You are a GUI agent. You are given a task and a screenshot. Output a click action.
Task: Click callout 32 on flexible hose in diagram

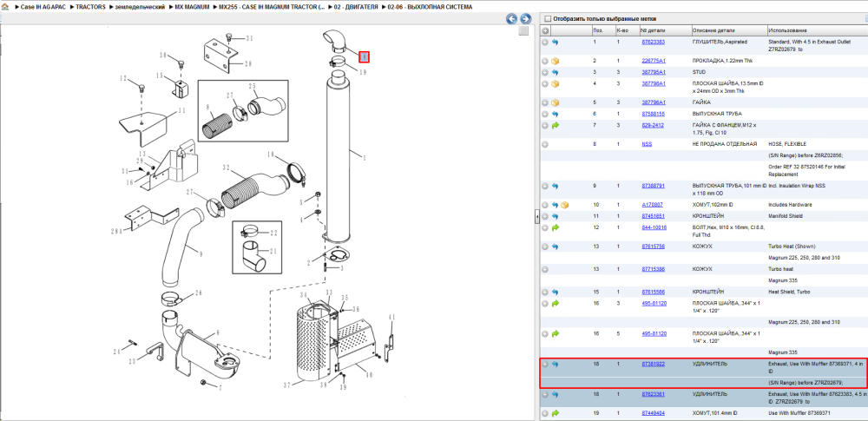point(226,167)
